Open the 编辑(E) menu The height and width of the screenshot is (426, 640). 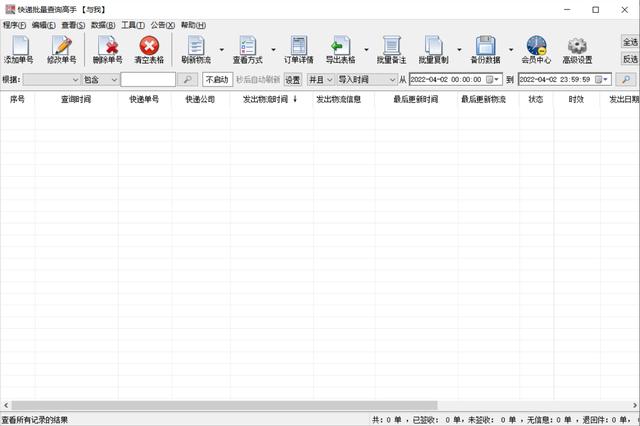[44, 25]
